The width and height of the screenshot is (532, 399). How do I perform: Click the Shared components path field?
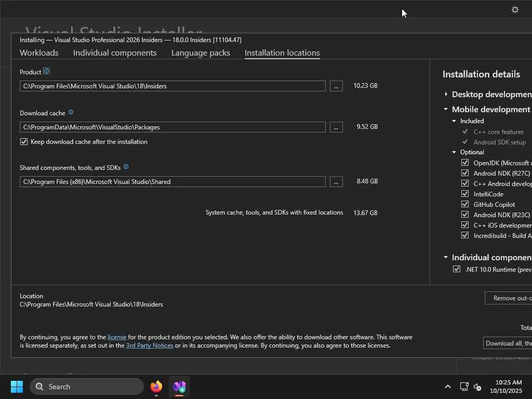coord(172,181)
